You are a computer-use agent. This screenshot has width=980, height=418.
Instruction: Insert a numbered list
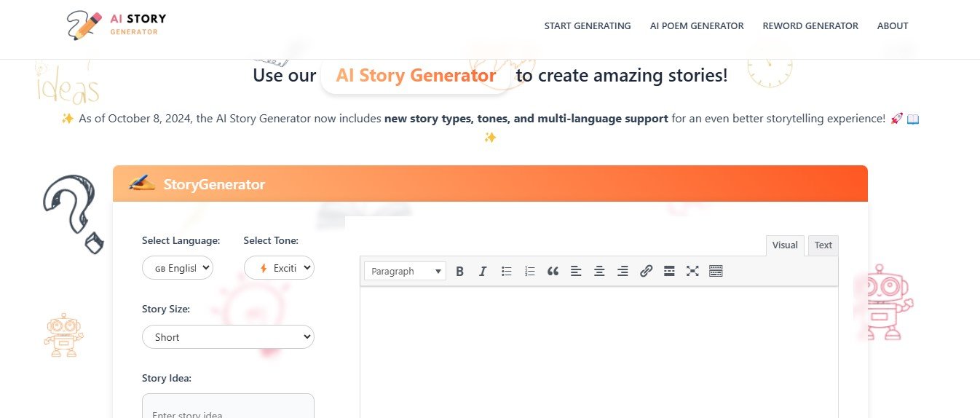pyautogui.click(x=529, y=271)
